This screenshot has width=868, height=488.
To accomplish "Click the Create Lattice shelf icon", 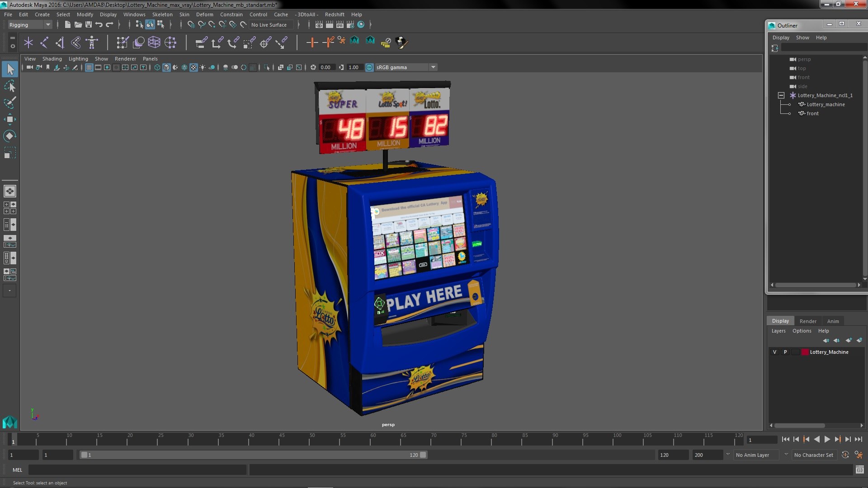I will click(154, 42).
